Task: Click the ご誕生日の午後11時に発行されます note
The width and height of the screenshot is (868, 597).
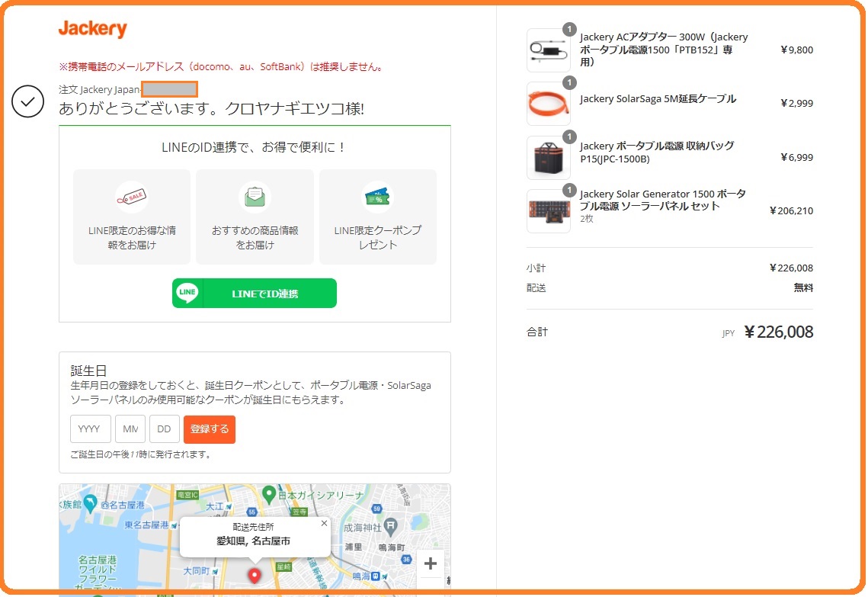Action: (141, 454)
